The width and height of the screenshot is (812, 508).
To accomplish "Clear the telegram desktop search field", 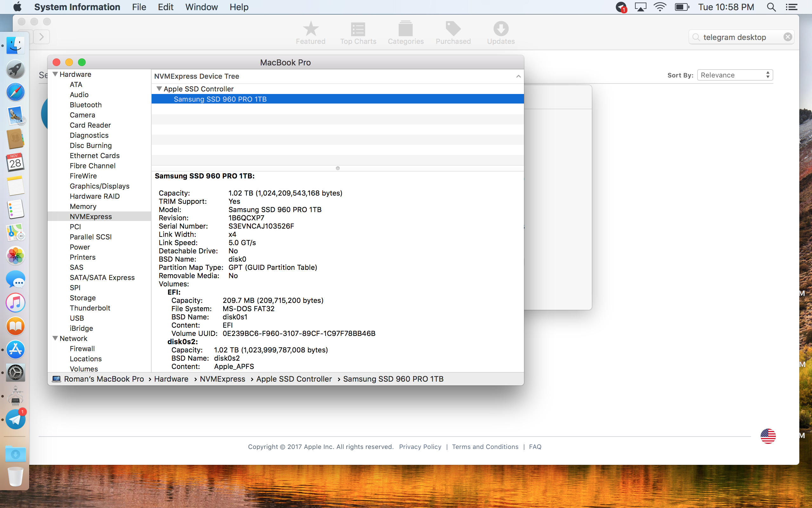I will 788,37.
